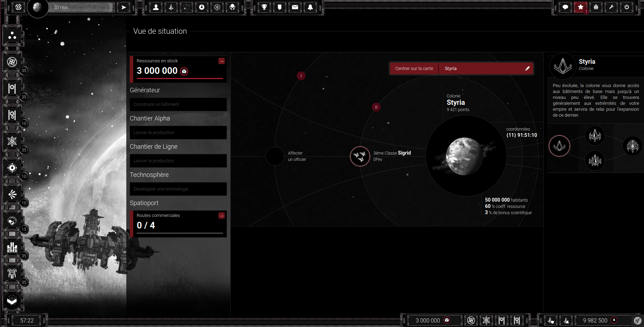The width and height of the screenshot is (644, 327).
Task: Click the red star icon with badge
Action: point(581,7)
